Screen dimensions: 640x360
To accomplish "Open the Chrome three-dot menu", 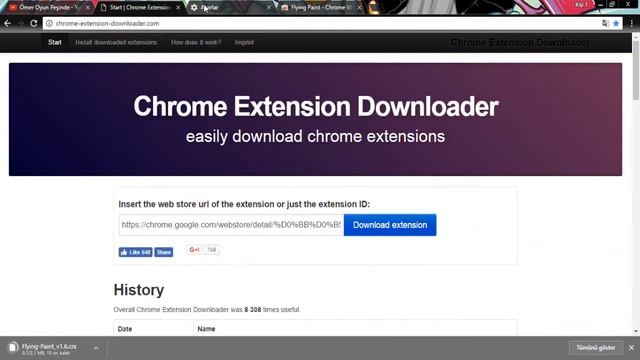I will click(x=631, y=24).
